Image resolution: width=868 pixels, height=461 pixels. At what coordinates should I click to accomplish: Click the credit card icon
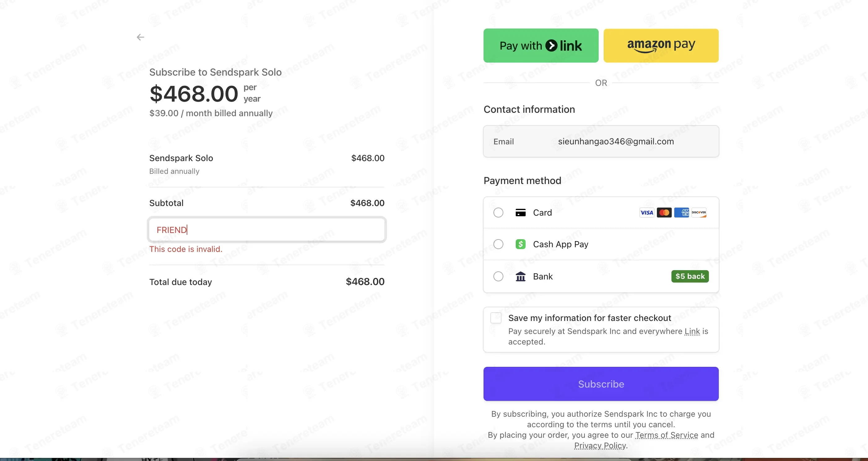tap(521, 213)
